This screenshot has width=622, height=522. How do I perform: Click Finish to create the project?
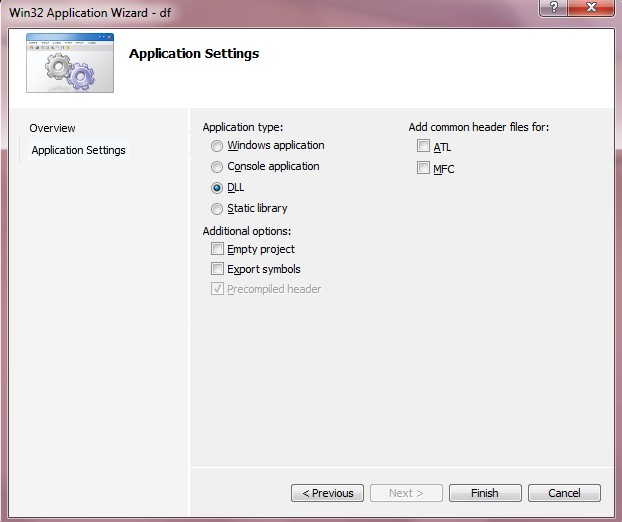coord(485,493)
